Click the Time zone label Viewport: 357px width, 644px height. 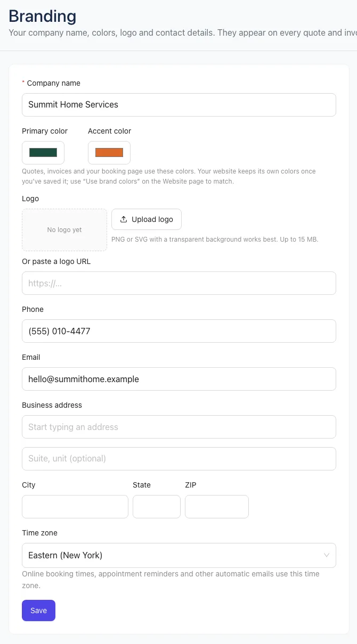[39, 533]
